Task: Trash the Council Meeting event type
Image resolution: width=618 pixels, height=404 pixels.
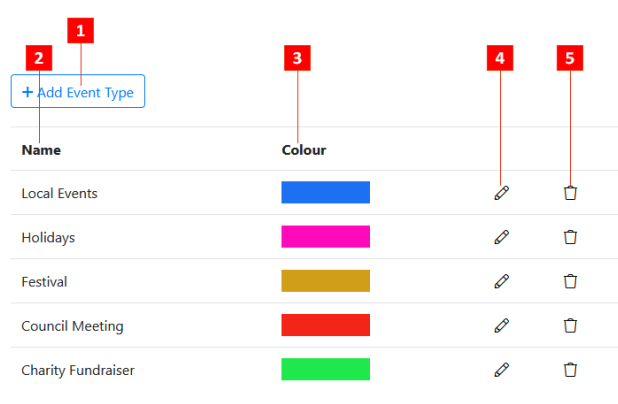Action: [570, 326]
